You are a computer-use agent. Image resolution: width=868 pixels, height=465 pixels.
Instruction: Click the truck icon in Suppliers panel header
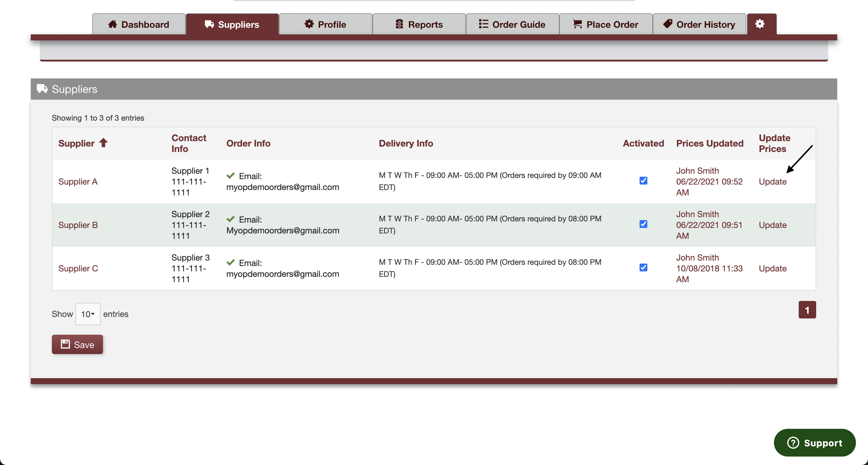(x=42, y=89)
